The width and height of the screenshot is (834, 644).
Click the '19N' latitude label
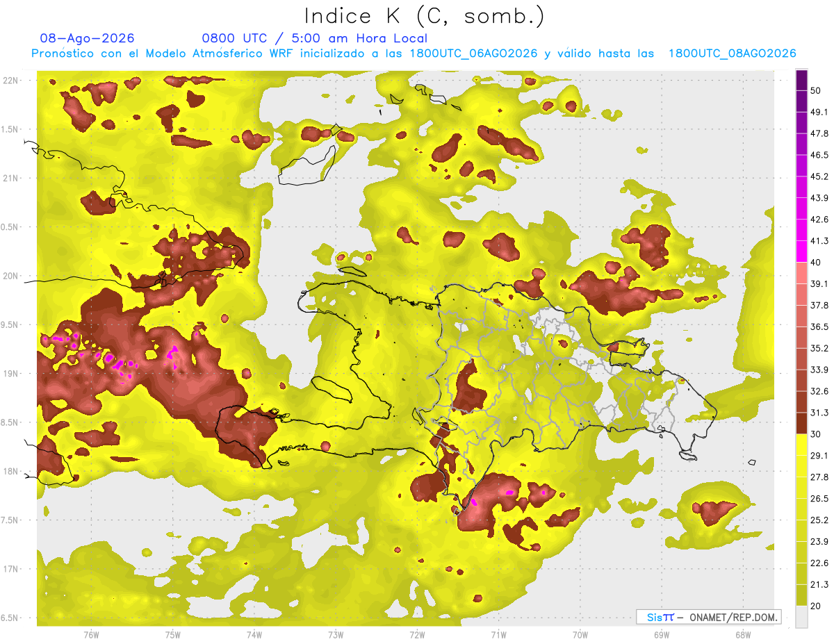click(11, 374)
